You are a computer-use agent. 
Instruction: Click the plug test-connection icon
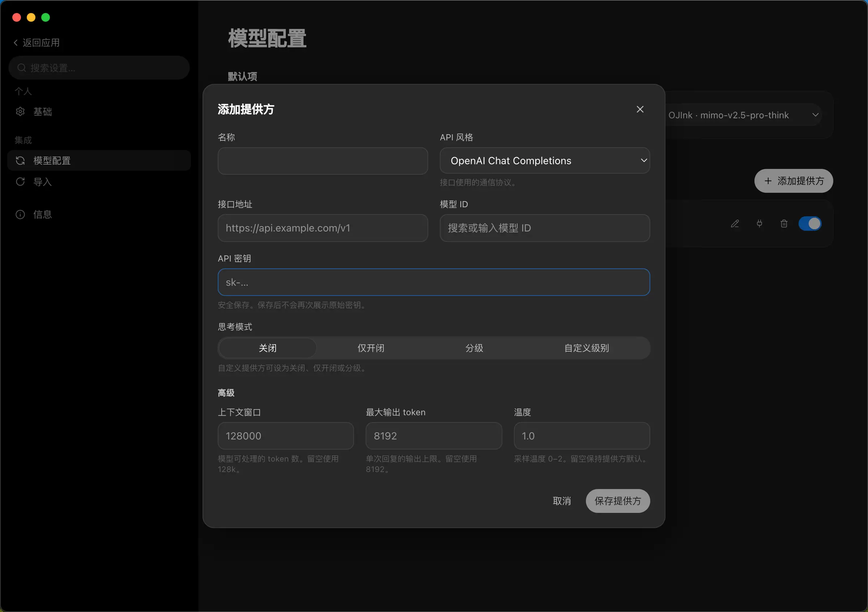tap(759, 224)
